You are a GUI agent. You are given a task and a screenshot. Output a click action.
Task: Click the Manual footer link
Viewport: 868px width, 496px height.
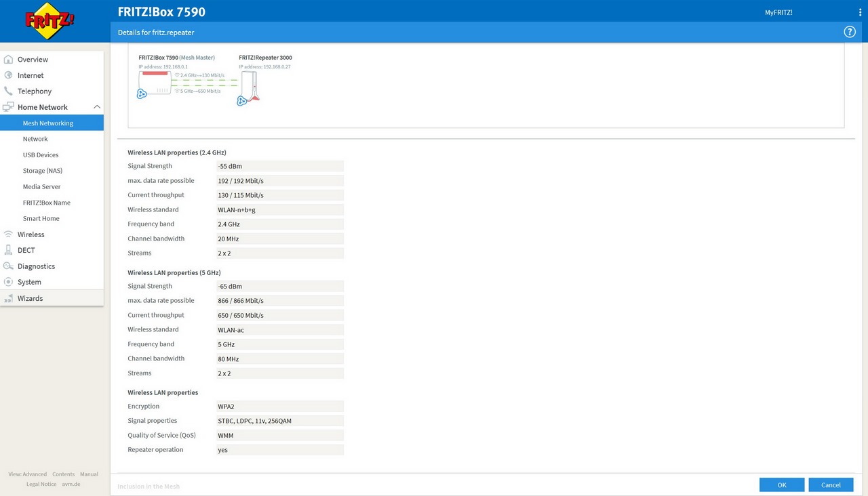(89, 474)
